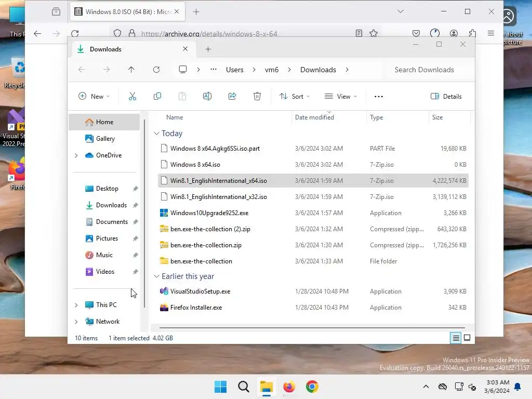Click the horizontal scrollbar in file list
Image resolution: width=532 pixels, height=399 pixels.
pyautogui.click(x=312, y=328)
